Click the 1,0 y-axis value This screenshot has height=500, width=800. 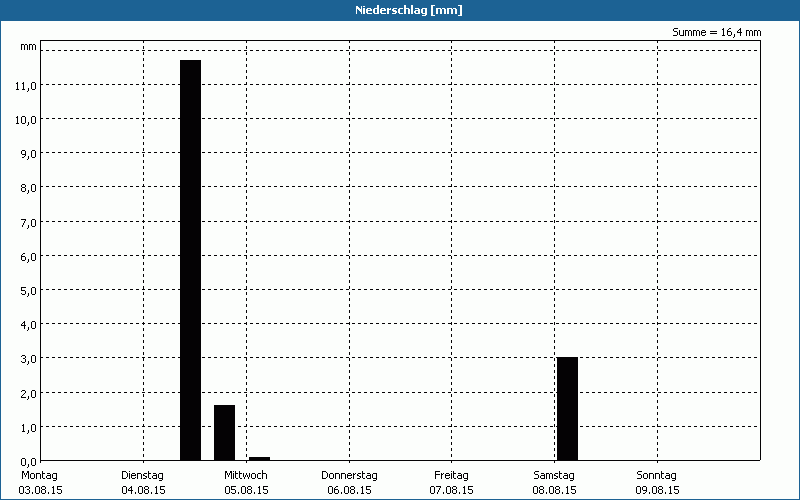(29, 428)
